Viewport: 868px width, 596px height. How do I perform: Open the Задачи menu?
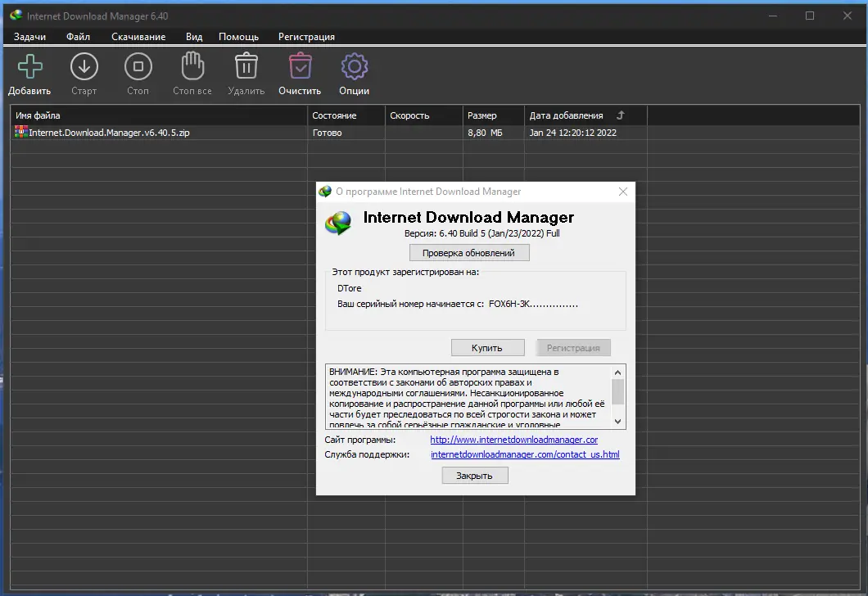coord(30,37)
